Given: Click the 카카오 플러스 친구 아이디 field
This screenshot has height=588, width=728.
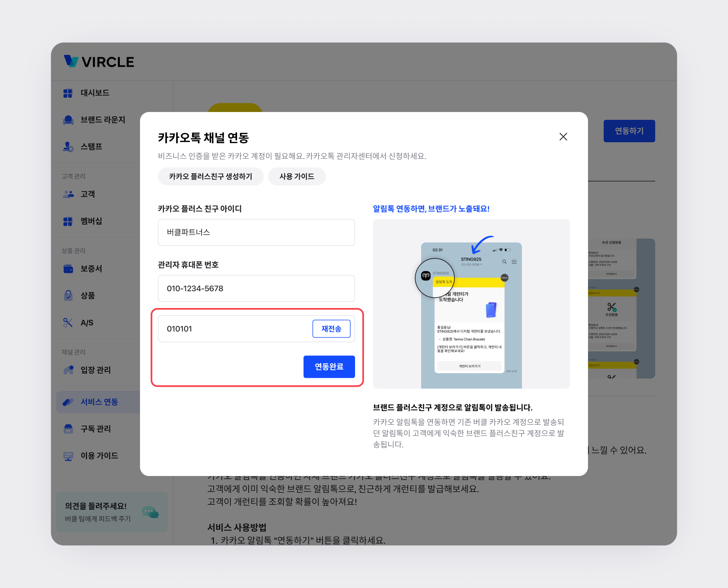Looking at the screenshot, I should click(x=256, y=232).
